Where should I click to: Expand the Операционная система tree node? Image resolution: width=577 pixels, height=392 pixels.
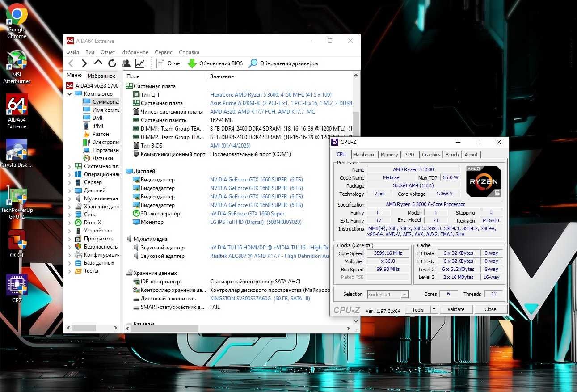click(70, 174)
